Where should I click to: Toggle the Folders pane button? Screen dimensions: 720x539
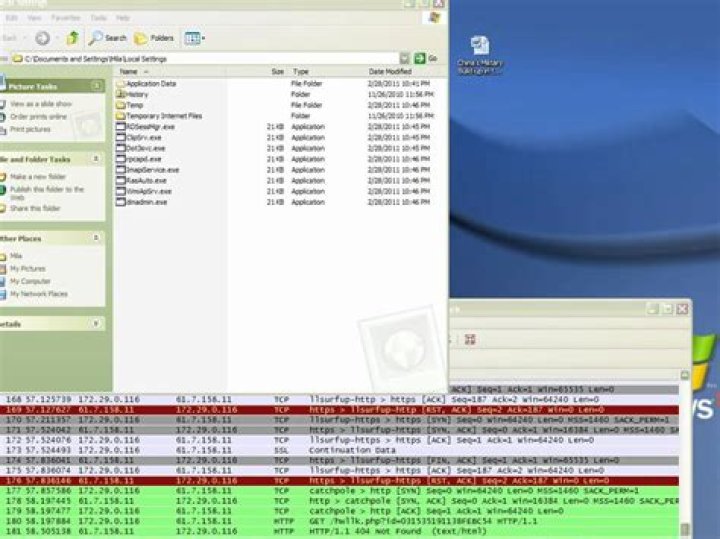[154, 38]
